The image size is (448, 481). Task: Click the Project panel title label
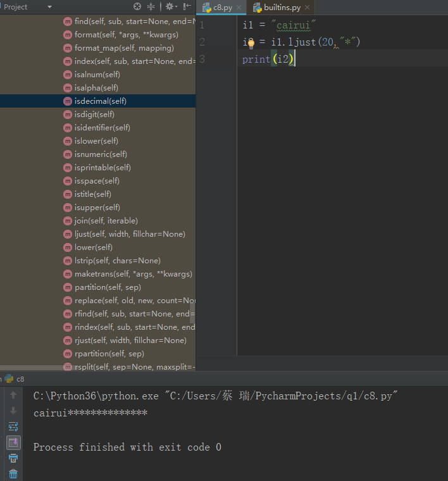[x=15, y=7]
